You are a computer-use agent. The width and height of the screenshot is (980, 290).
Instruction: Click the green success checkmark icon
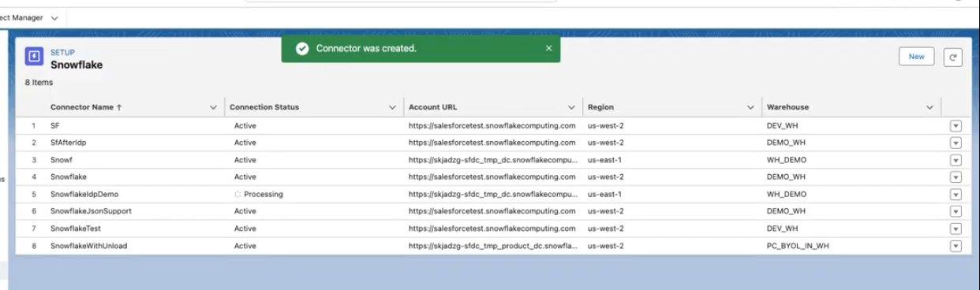coord(301,49)
